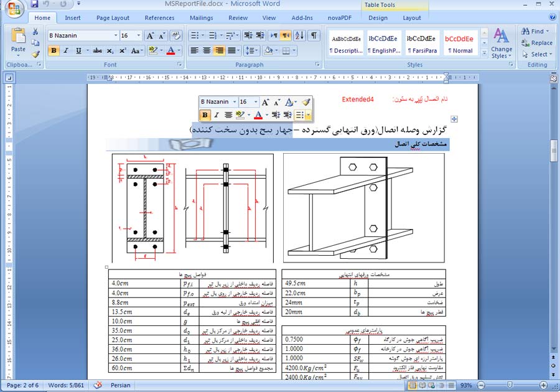Click the Cut scissors icon
The image size is (560, 392).
point(35,32)
